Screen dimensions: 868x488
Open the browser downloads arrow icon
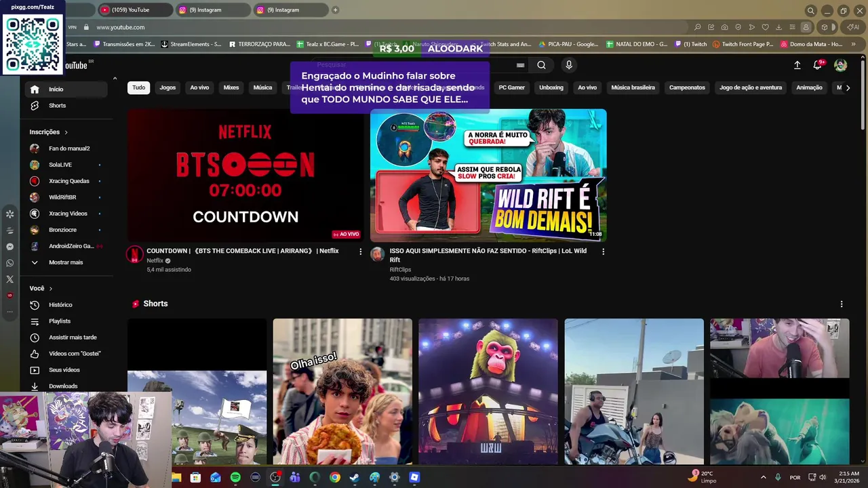[x=778, y=27]
